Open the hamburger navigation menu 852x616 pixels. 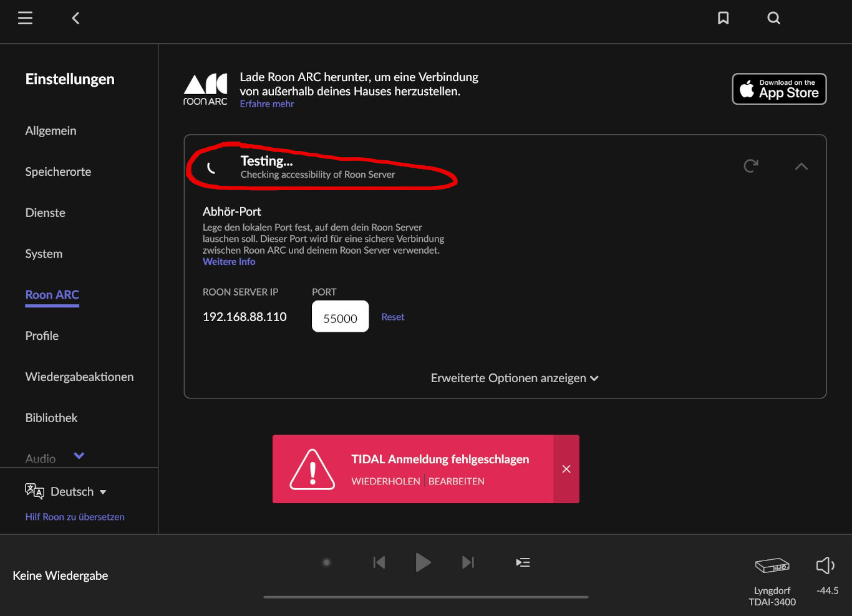point(25,18)
